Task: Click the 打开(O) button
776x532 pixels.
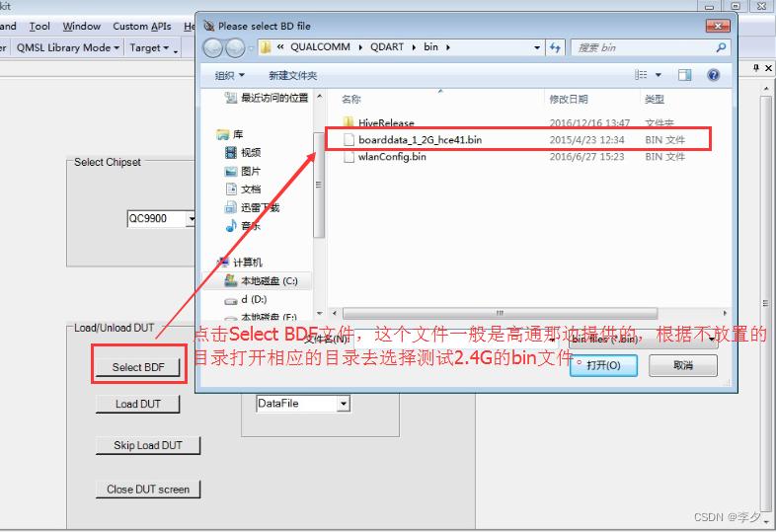Action: (x=603, y=365)
